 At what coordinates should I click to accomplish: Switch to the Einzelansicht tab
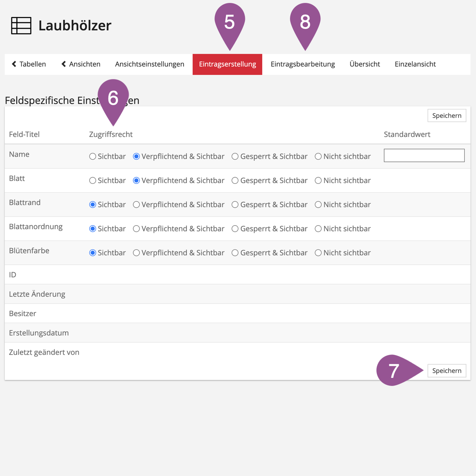[x=415, y=64]
